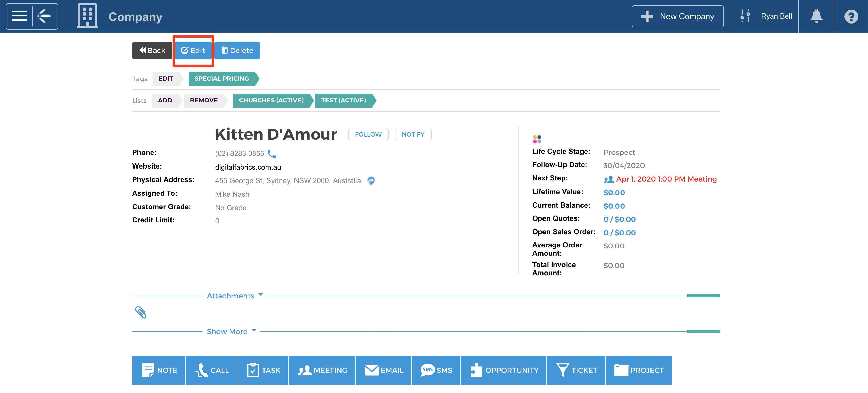Click the Edit button
This screenshot has height=393, width=868.
coord(193,51)
